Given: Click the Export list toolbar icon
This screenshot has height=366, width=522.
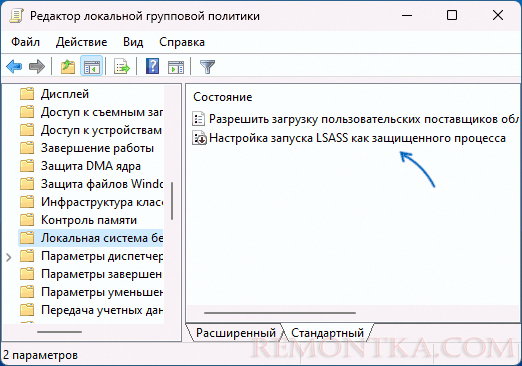Looking at the screenshot, I should point(122,66).
